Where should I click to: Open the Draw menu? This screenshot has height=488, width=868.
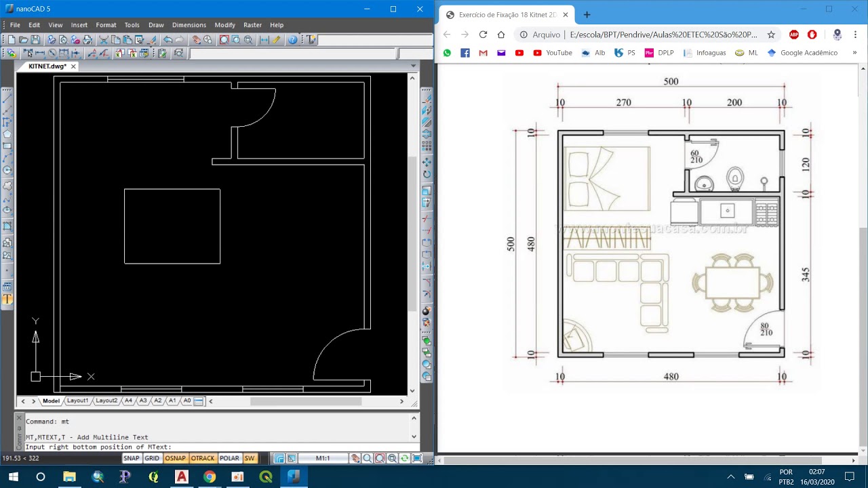(156, 25)
